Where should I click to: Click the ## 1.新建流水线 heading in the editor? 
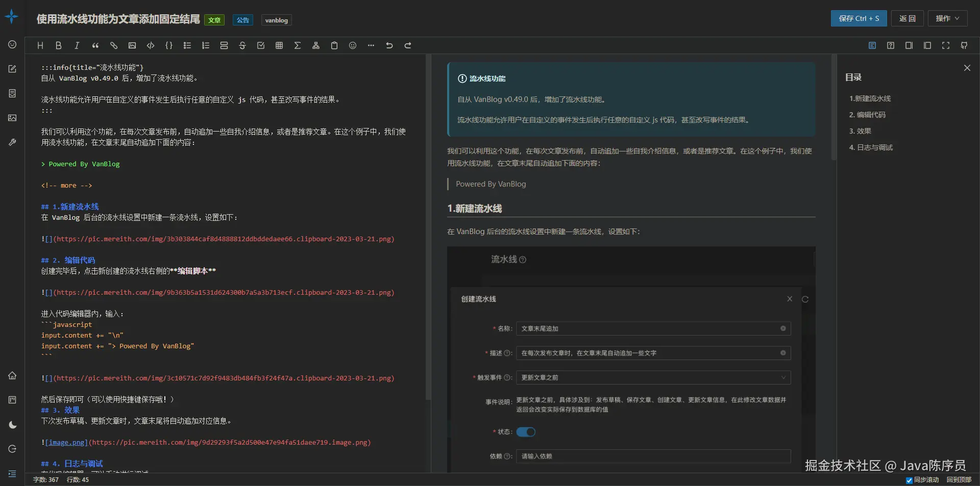point(70,207)
